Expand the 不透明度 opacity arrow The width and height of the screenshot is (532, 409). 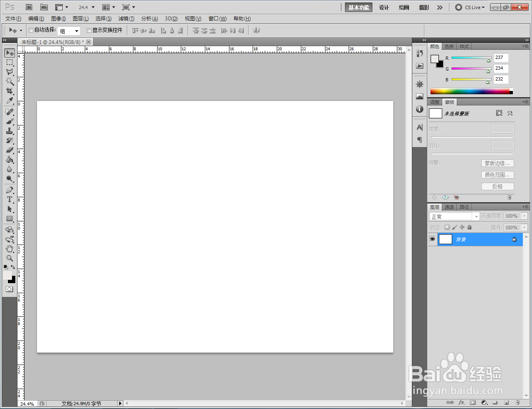[x=525, y=216]
